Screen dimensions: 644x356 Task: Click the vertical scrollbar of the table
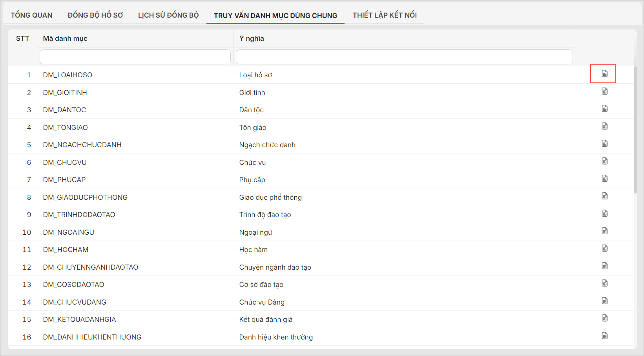point(635,130)
